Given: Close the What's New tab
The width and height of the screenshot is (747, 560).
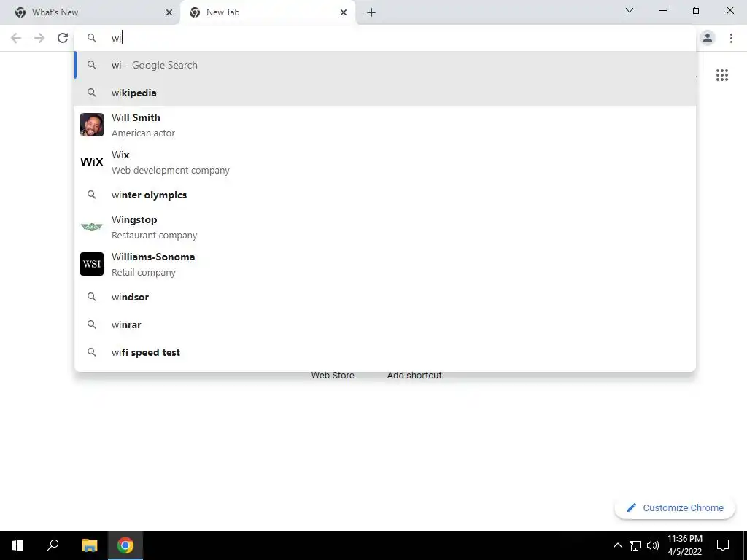Looking at the screenshot, I should coord(169,12).
